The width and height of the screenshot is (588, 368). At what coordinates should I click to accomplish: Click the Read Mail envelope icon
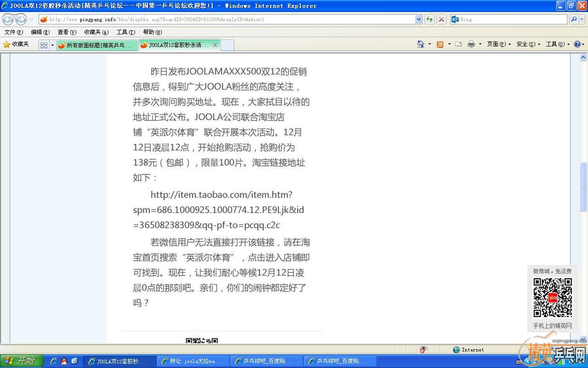[458, 44]
